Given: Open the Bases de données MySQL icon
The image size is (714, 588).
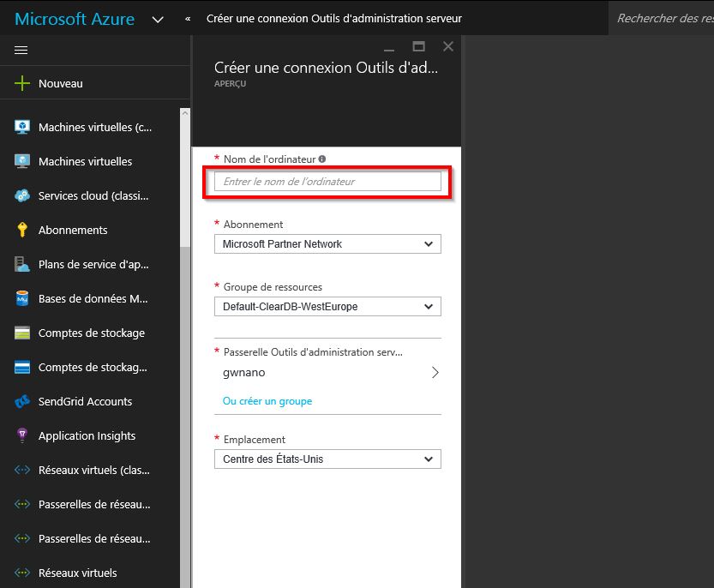Looking at the screenshot, I should 22,298.
